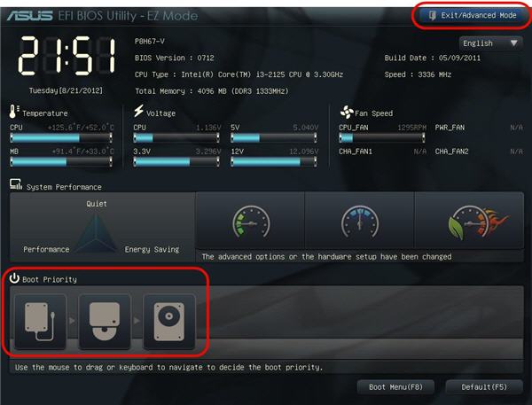Image resolution: width=532 pixels, height=405 pixels.
Task: Click the CPU_FAN speed bar
Action: (x=381, y=137)
